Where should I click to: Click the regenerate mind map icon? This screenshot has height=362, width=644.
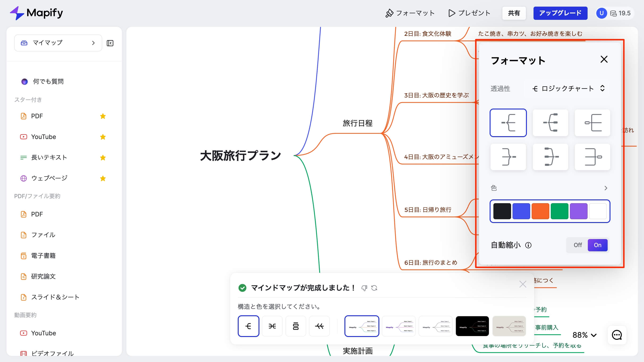[374, 288]
